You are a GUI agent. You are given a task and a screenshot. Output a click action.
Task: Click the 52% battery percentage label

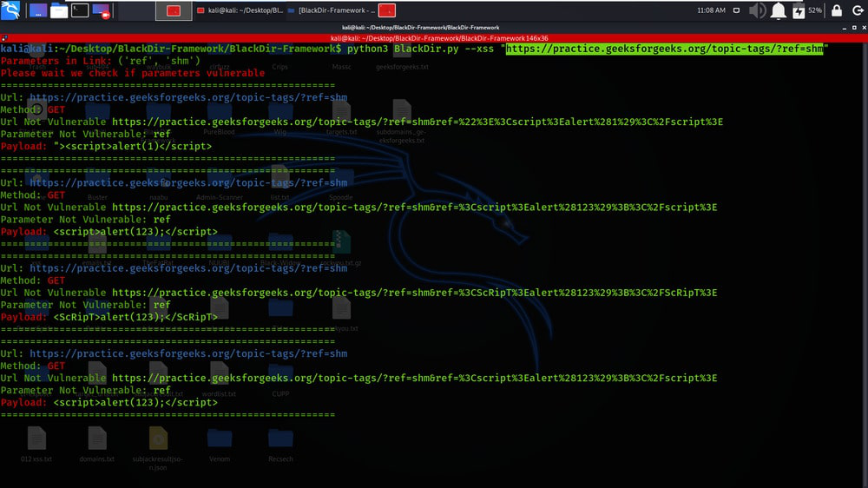pyautogui.click(x=815, y=10)
